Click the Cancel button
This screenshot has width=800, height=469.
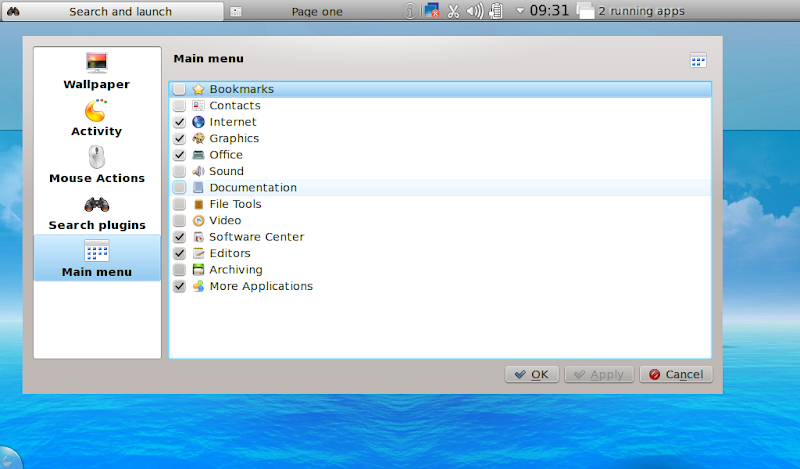[x=677, y=374]
